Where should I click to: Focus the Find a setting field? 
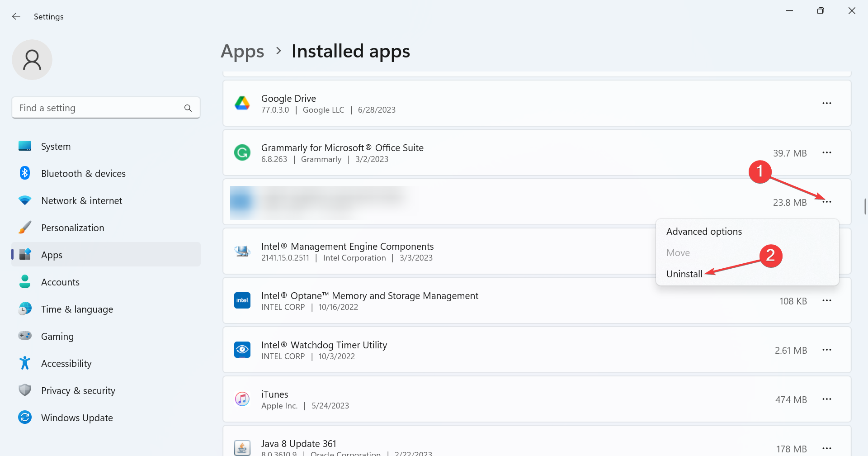click(x=106, y=108)
